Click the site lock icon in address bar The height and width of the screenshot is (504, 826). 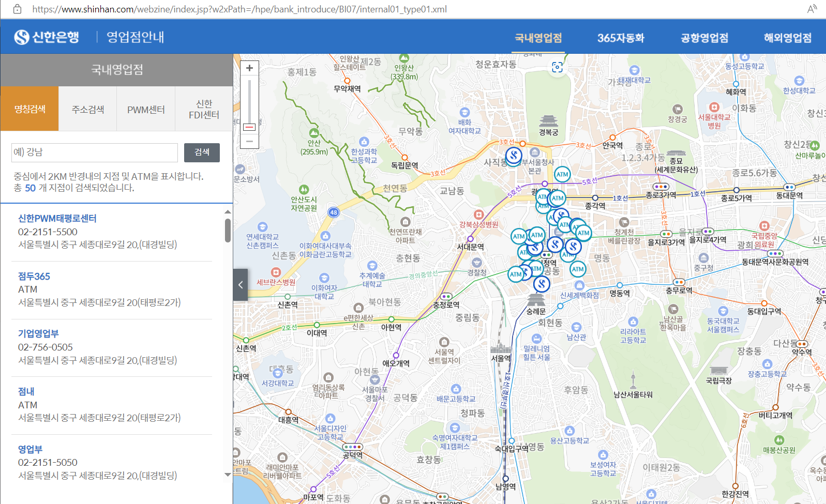(x=17, y=9)
